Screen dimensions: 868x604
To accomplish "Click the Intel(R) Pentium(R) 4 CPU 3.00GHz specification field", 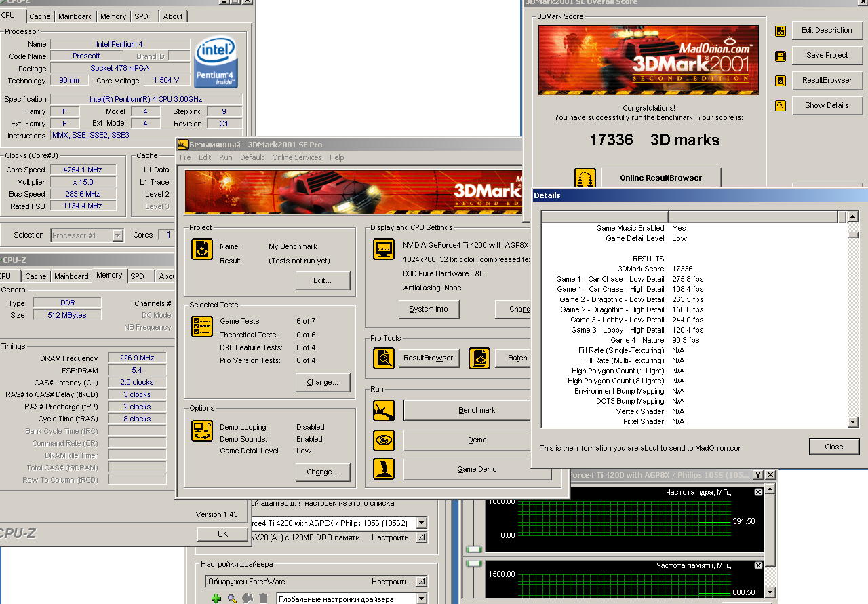I will click(x=146, y=99).
